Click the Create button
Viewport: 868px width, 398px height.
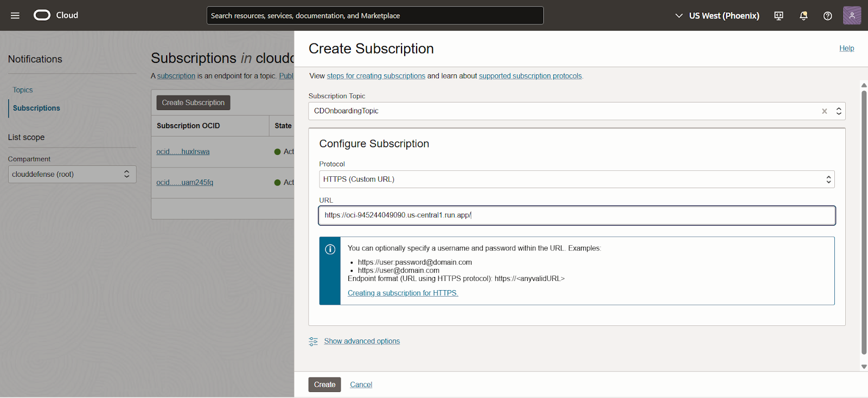[324, 384]
